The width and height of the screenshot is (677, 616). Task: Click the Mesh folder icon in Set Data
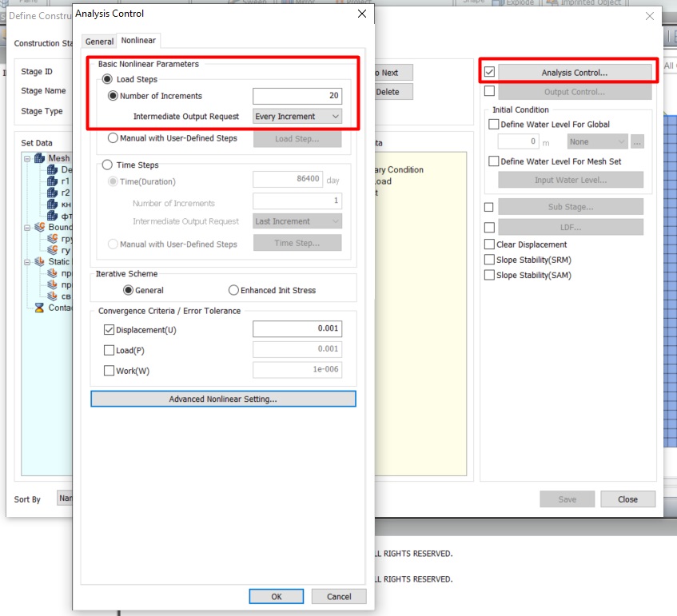[40, 158]
